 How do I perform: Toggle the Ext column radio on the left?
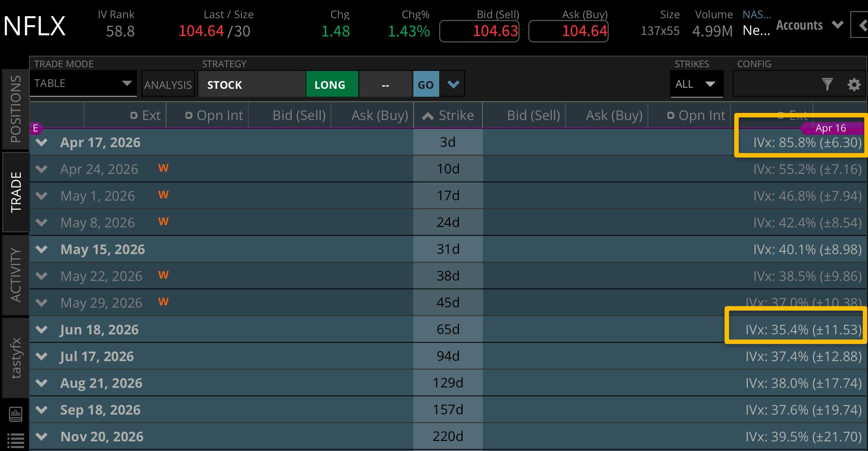pos(134,115)
